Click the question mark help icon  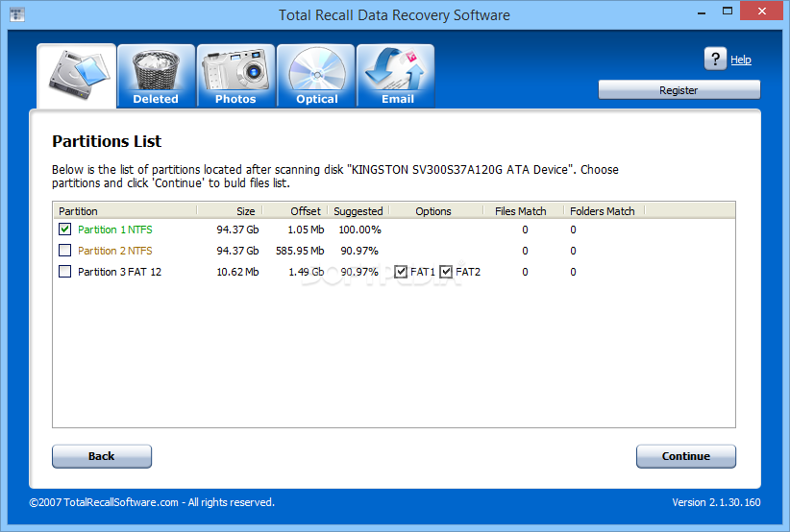click(x=715, y=59)
